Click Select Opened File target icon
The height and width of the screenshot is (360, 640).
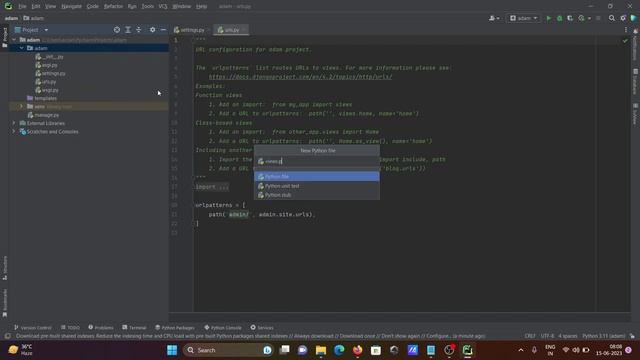117,30
